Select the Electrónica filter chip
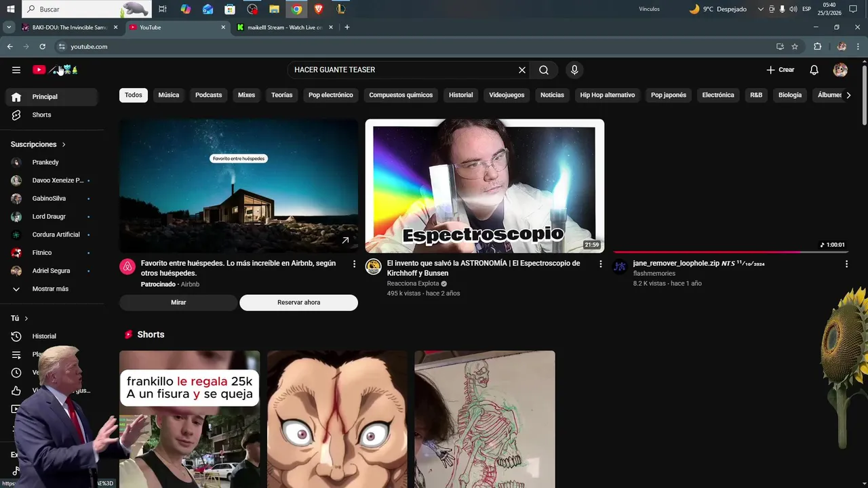Image resolution: width=868 pixels, height=488 pixels. [718, 95]
